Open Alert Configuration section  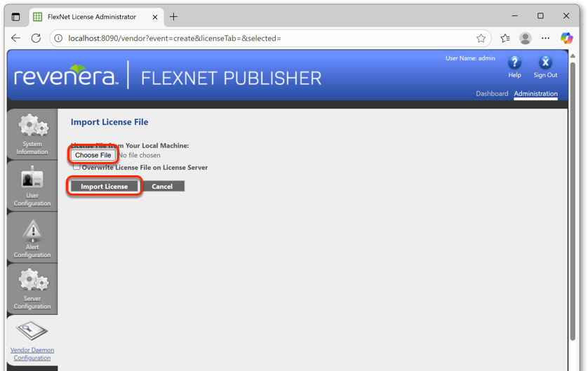(32, 238)
